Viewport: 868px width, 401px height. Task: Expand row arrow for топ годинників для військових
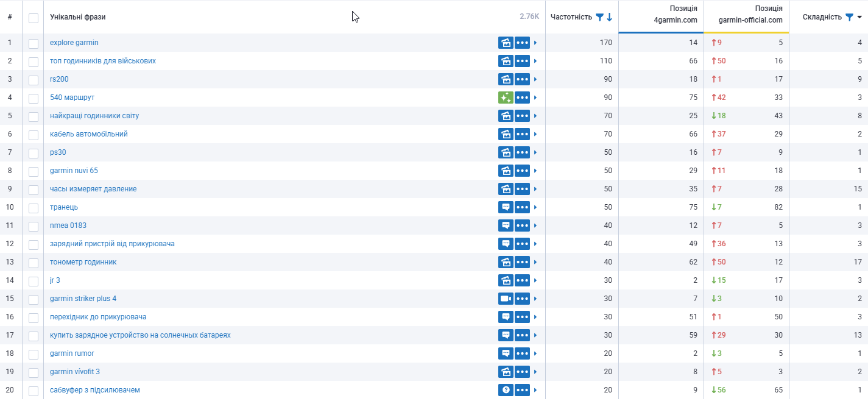pos(535,61)
